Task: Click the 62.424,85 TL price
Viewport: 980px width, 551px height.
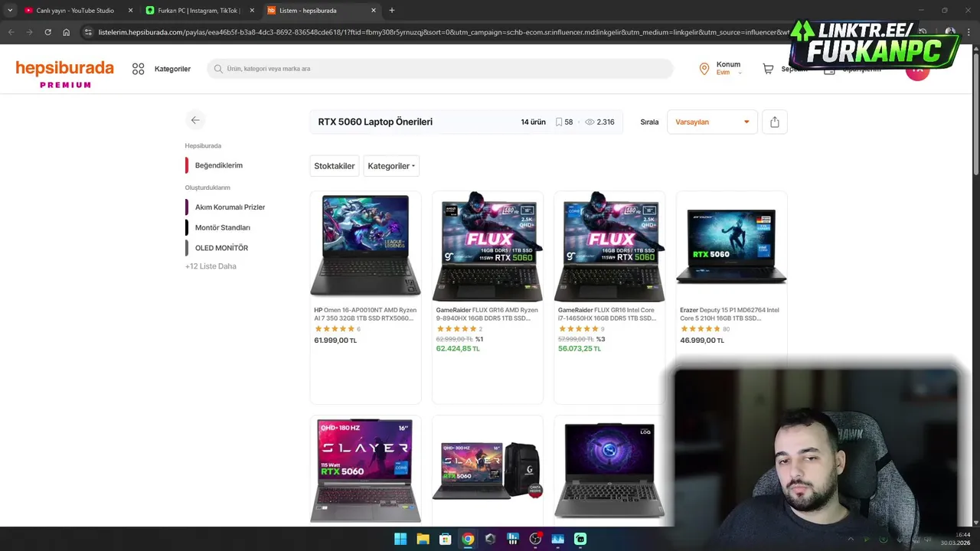Action: click(x=458, y=348)
